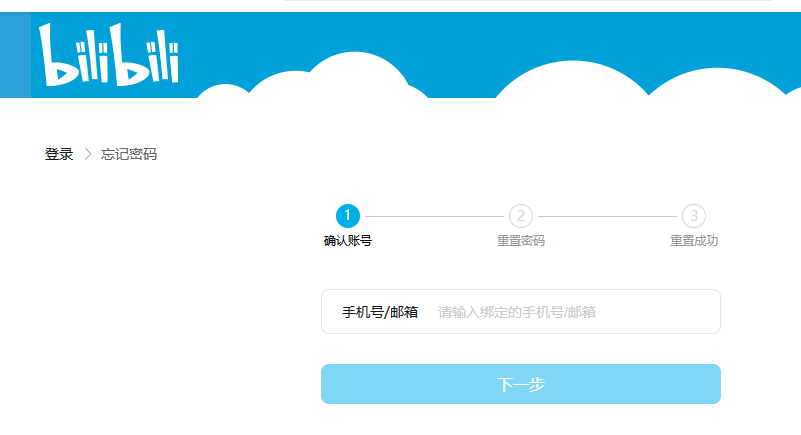Image resolution: width=801 pixels, height=435 pixels.
Task: Select step 1 circle 确认账号
Action: [x=348, y=216]
